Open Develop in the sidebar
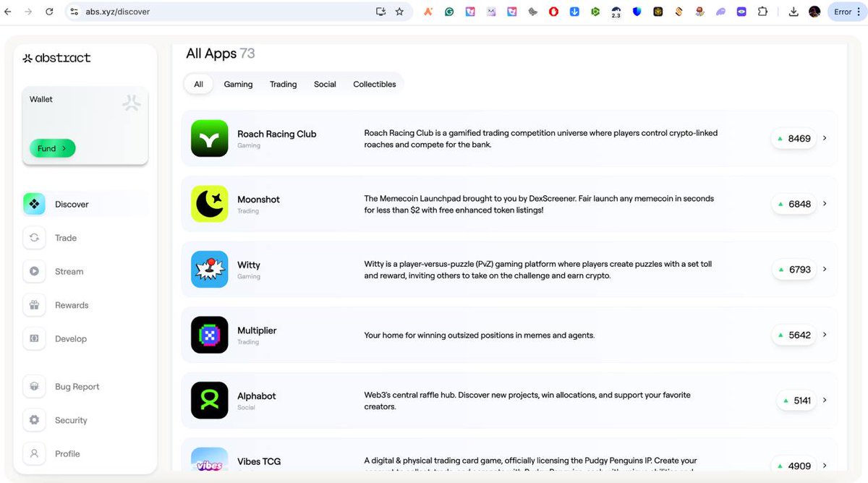 pos(85,338)
